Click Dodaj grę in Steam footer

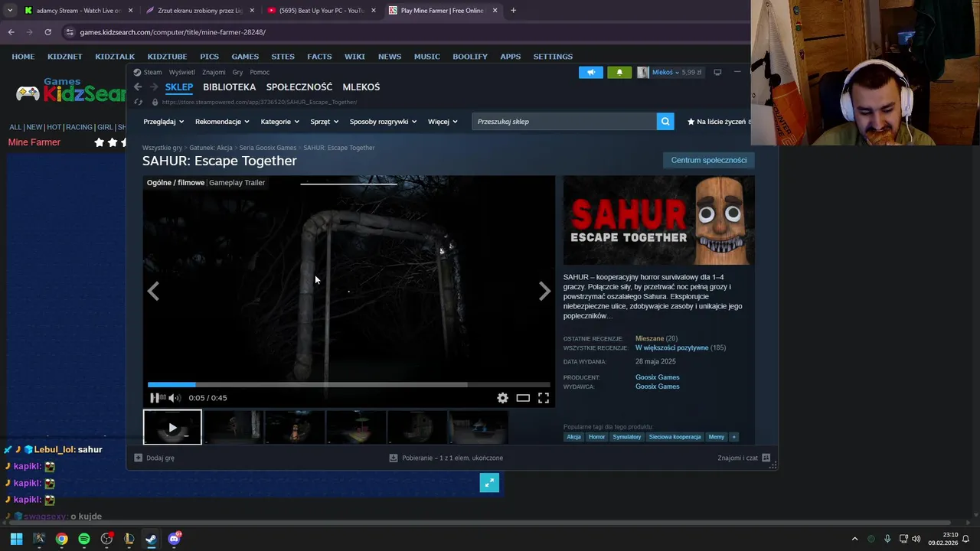pos(154,458)
